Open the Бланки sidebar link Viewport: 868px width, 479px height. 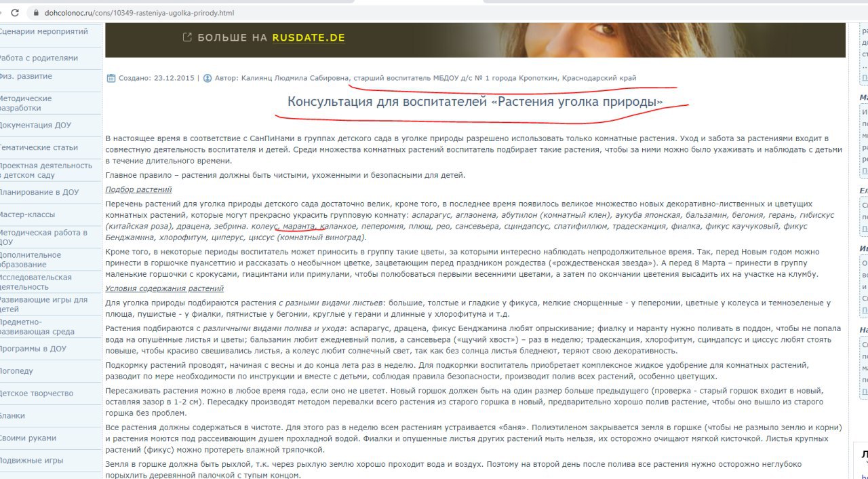[13, 416]
